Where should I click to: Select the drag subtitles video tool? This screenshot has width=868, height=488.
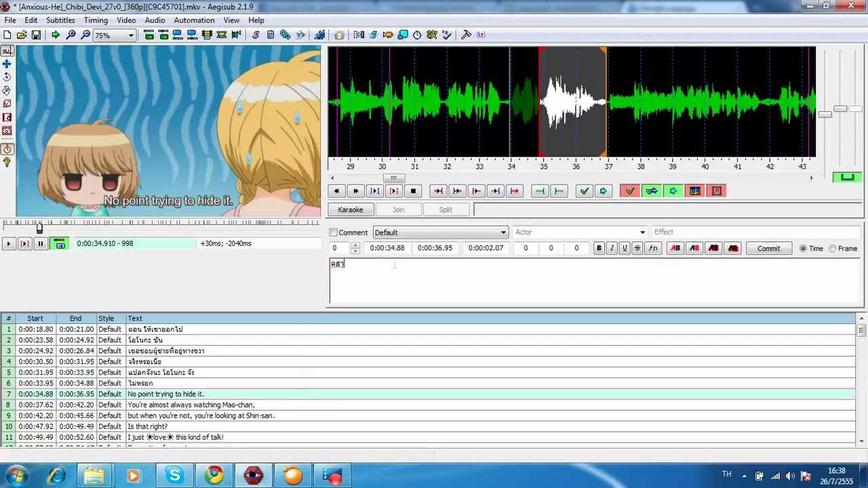7,64
